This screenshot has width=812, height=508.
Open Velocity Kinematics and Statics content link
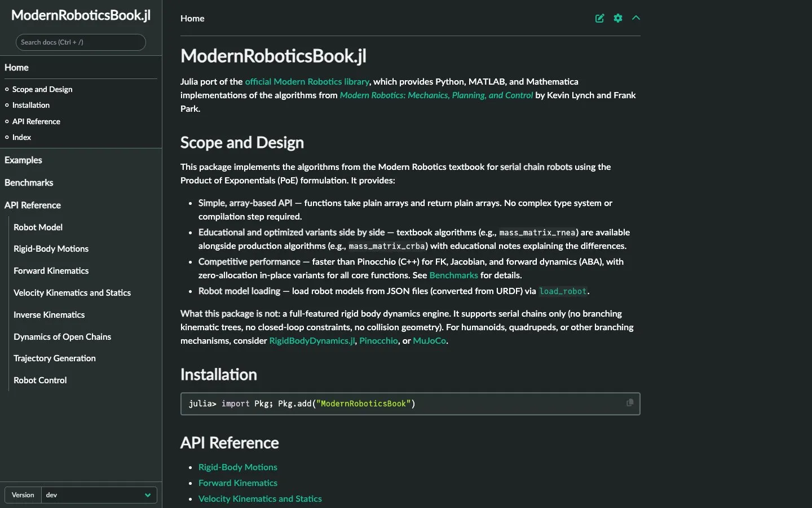point(260,498)
